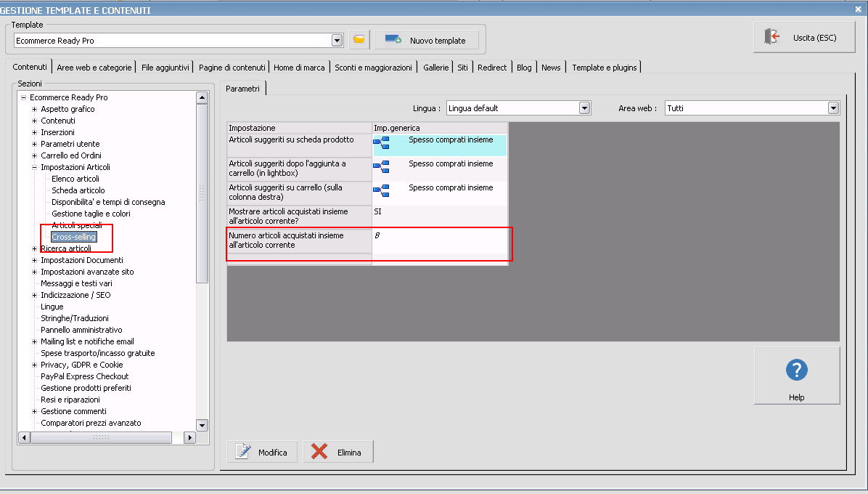This screenshot has height=494, width=868.
Task: Select Lingue in the tree
Action: 52,307
